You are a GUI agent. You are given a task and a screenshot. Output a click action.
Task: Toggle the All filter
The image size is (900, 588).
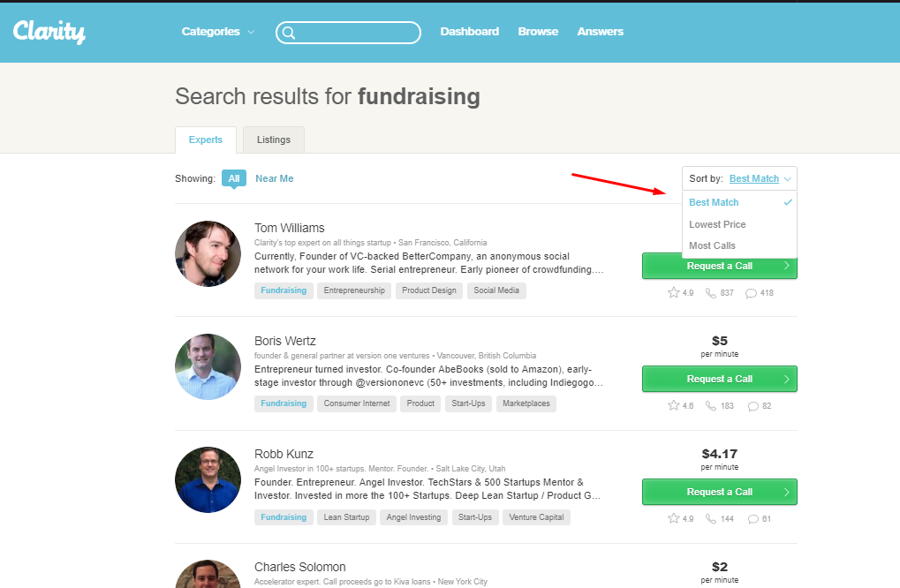click(x=233, y=178)
